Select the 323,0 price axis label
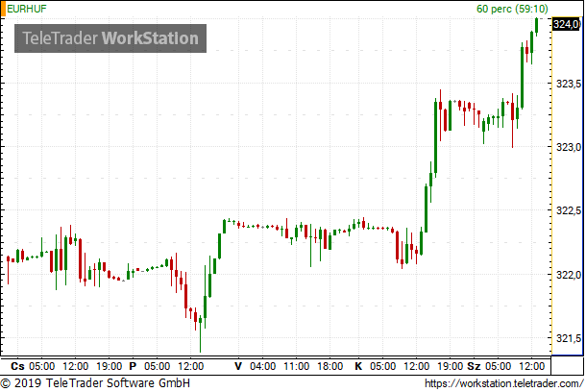 click(x=569, y=147)
